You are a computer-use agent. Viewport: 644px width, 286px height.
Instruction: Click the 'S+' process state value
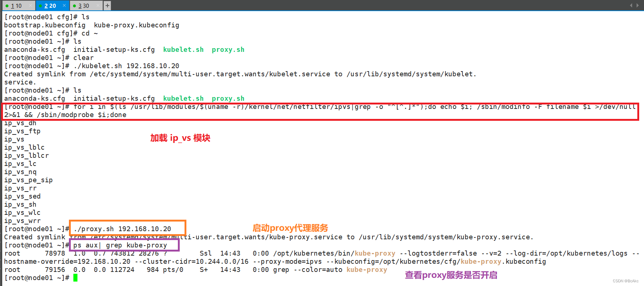204,270
